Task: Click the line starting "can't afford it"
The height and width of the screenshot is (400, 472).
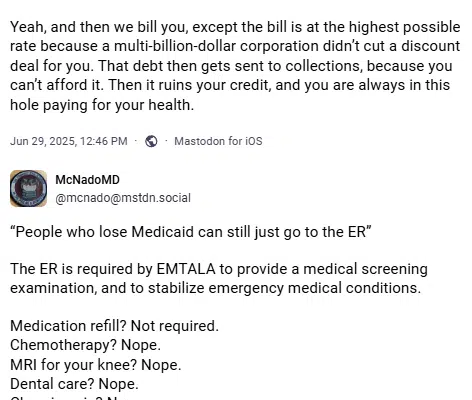Action: [230, 85]
